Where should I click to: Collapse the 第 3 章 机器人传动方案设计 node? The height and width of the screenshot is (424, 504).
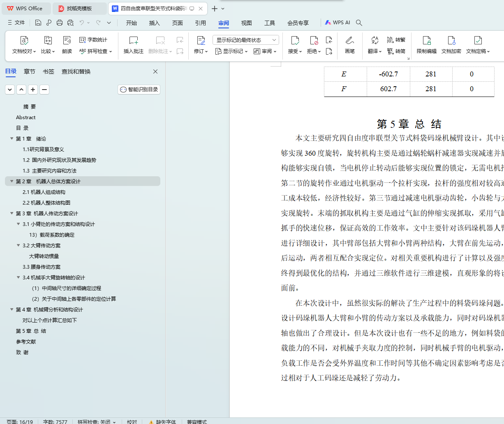tap(12, 213)
